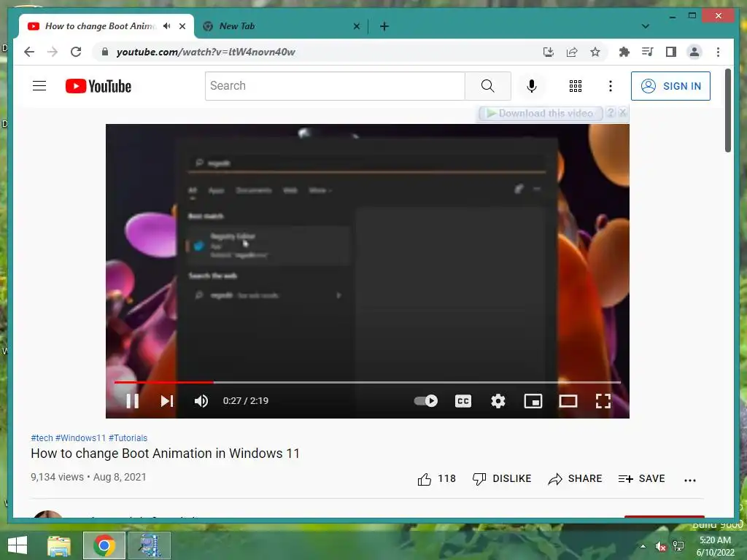747x560 pixels.
Task: Focus the YouTube search box
Action: (335, 86)
